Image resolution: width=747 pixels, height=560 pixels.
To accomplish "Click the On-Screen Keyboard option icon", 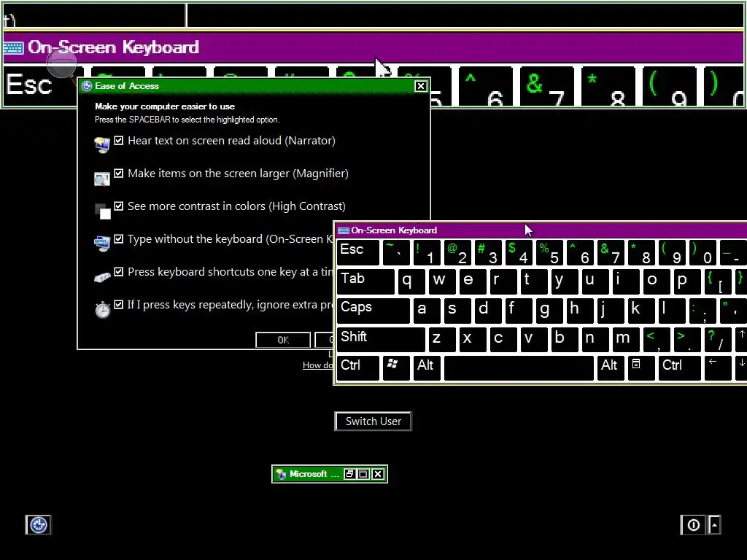I will (x=102, y=244).
